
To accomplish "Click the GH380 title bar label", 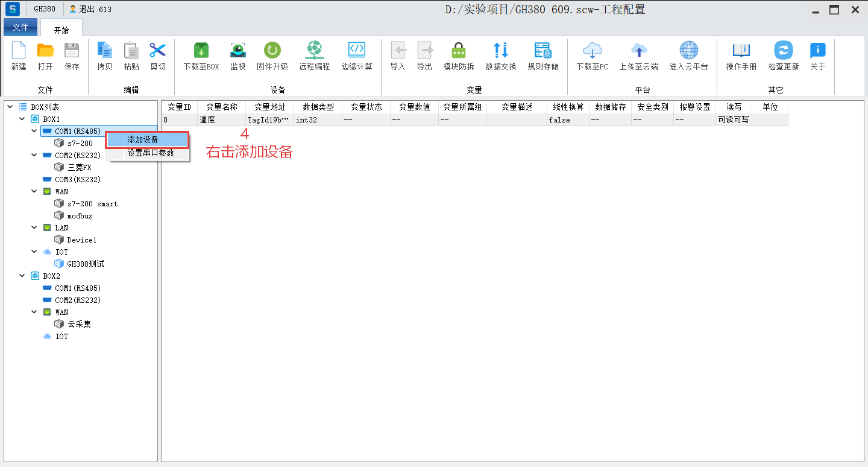I will (x=46, y=10).
